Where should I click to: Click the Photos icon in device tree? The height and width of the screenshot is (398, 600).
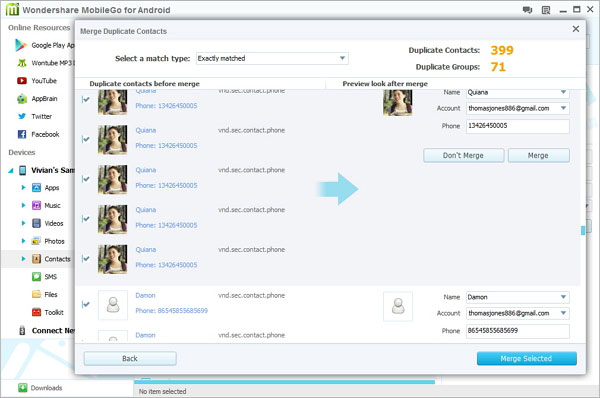(x=36, y=241)
